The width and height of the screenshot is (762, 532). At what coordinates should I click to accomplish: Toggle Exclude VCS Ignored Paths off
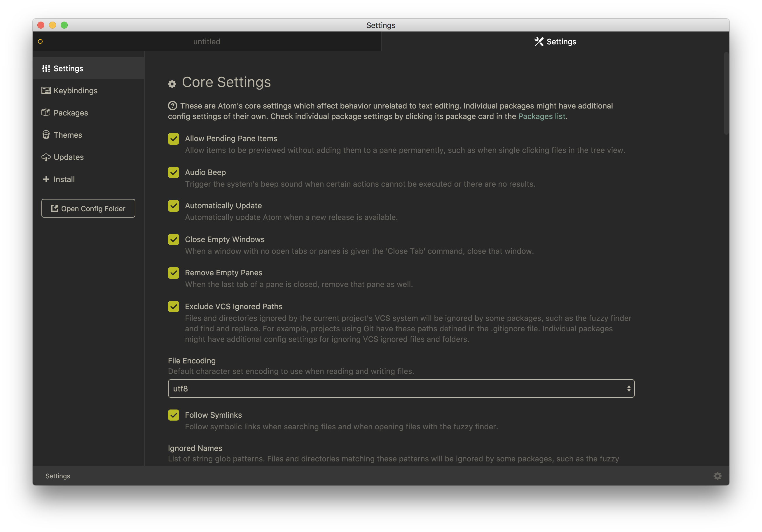pyautogui.click(x=173, y=306)
